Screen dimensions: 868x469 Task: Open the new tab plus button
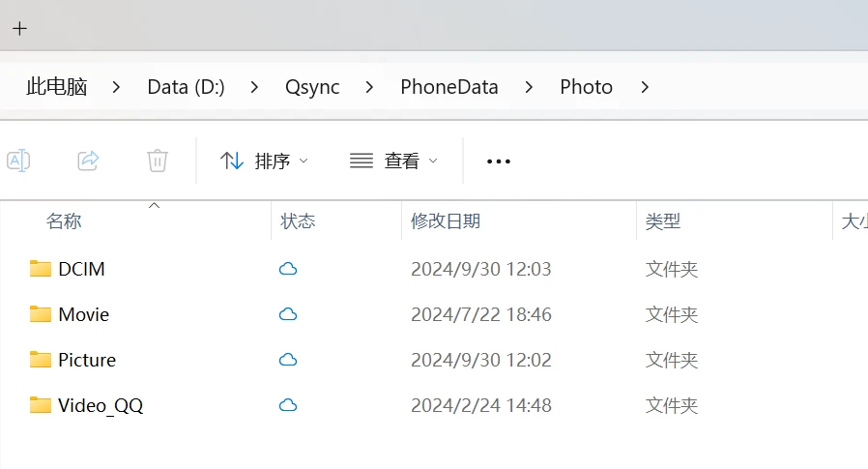pyautogui.click(x=19, y=28)
